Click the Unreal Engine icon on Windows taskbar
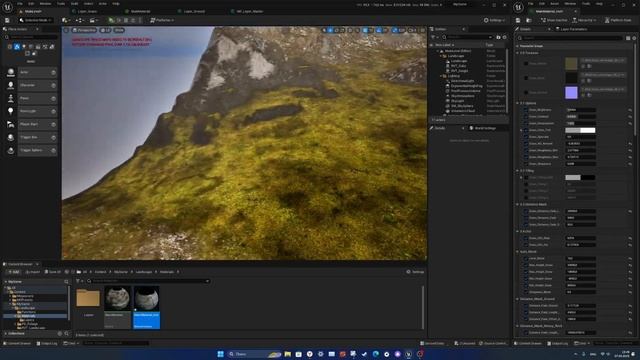The height and width of the screenshot is (360, 640). tap(409, 354)
